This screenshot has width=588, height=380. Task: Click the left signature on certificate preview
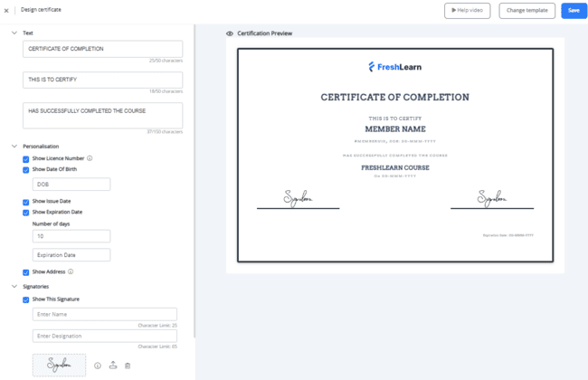pyautogui.click(x=298, y=198)
